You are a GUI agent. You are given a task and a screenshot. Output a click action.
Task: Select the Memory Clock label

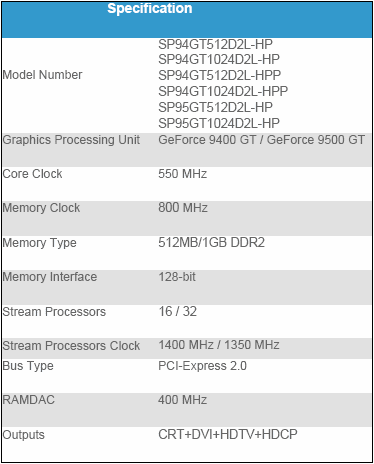(41, 208)
